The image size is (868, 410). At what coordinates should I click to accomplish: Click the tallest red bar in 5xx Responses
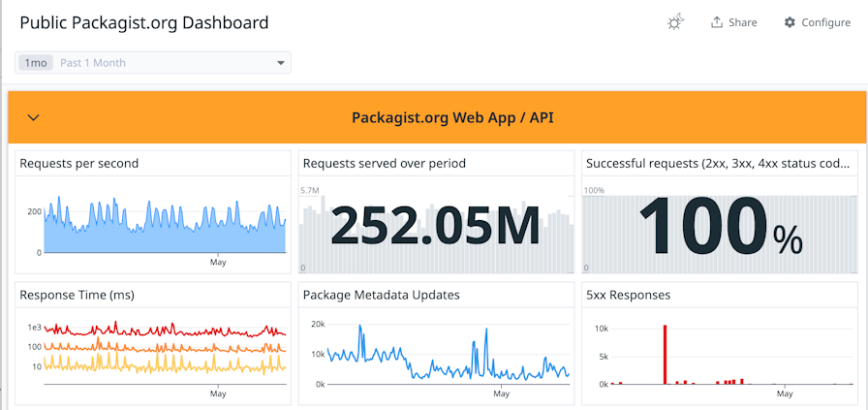(665, 354)
